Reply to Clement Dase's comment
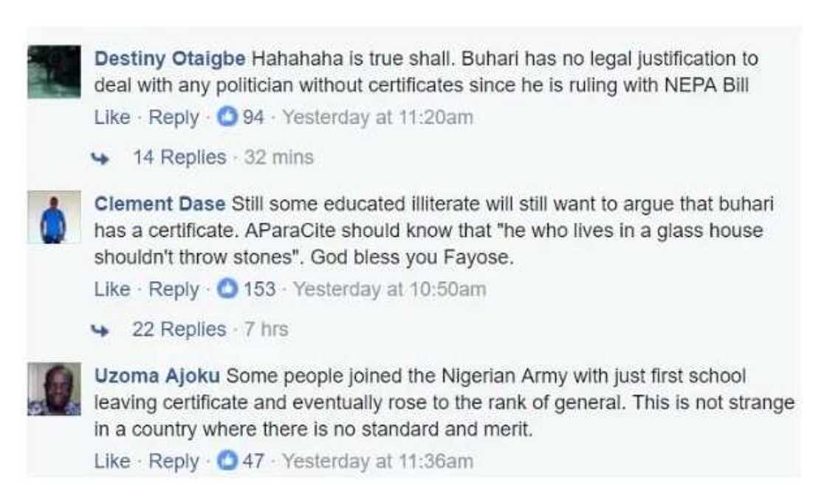Screen dimensions: 827x504 point(174,289)
